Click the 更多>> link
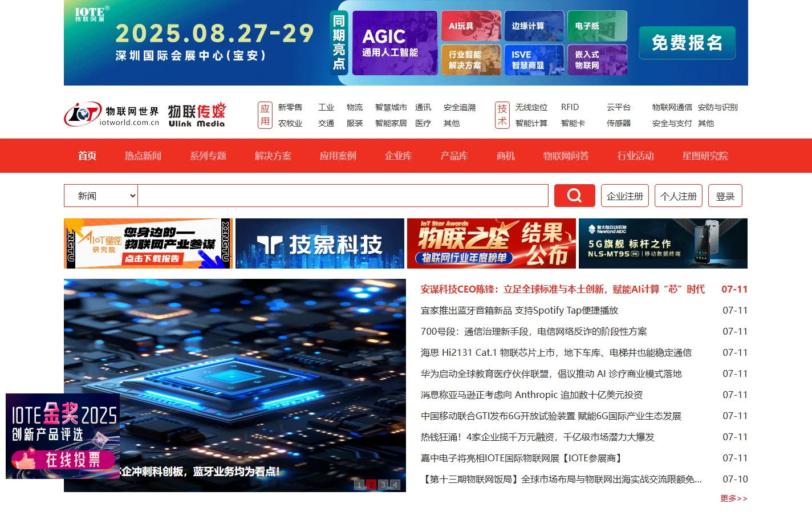The height and width of the screenshot is (532, 812). tap(734, 498)
